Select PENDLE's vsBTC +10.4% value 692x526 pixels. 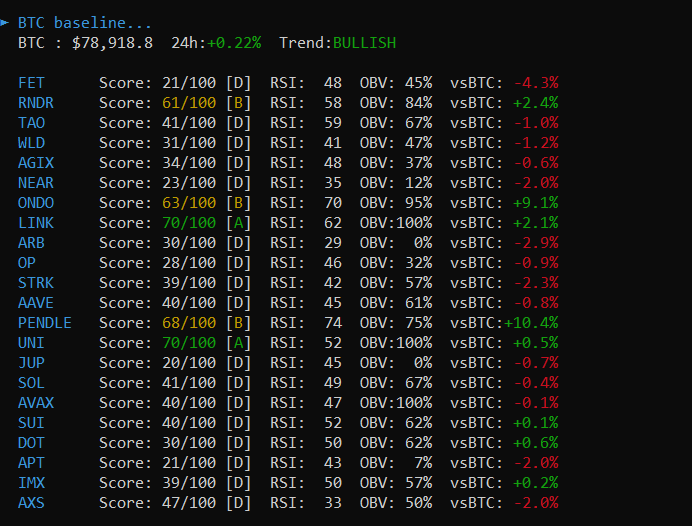531,323
